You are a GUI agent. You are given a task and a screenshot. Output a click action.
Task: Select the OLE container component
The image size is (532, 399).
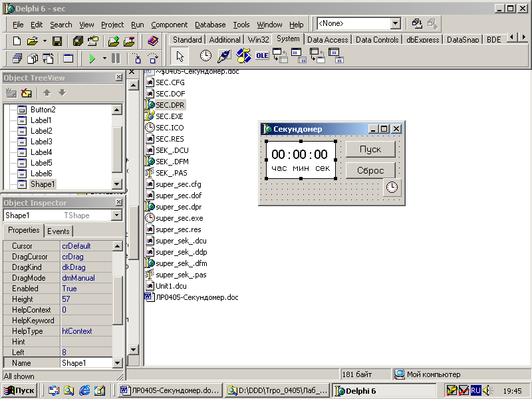pyautogui.click(x=262, y=56)
